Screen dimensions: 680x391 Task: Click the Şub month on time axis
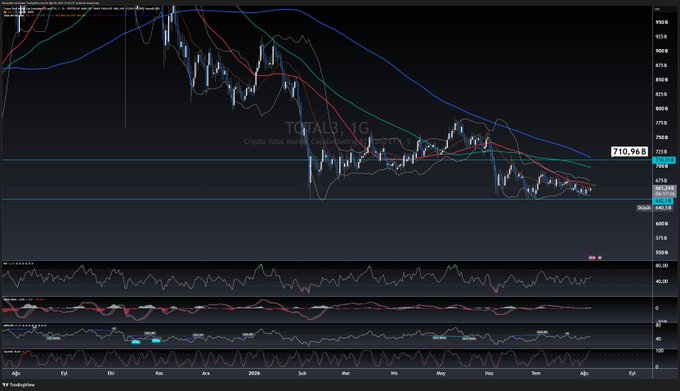(302, 373)
